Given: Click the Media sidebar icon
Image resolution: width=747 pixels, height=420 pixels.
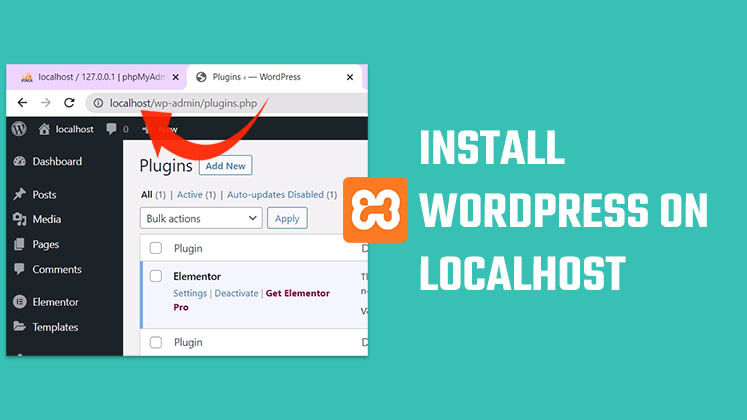Looking at the screenshot, I should point(20,219).
